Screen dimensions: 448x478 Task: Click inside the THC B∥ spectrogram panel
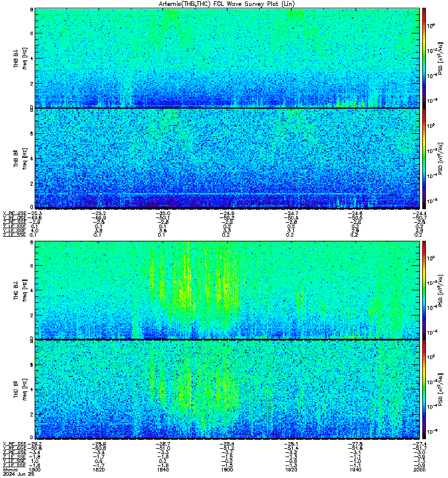(227, 390)
